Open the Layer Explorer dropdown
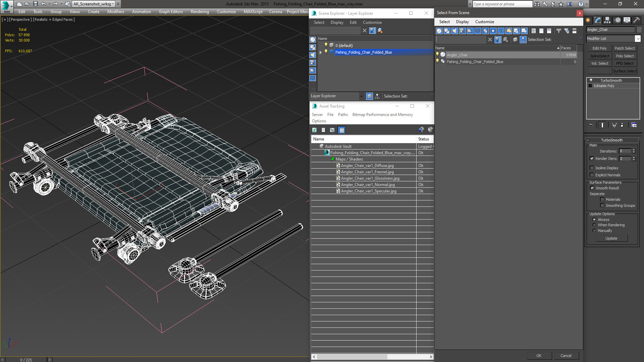 pyautogui.click(x=361, y=96)
